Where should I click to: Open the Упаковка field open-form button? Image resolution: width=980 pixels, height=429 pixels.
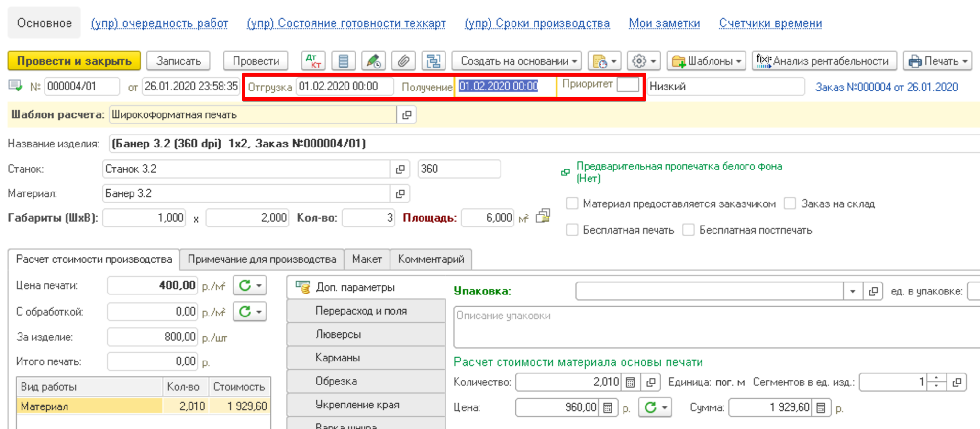coord(873,291)
